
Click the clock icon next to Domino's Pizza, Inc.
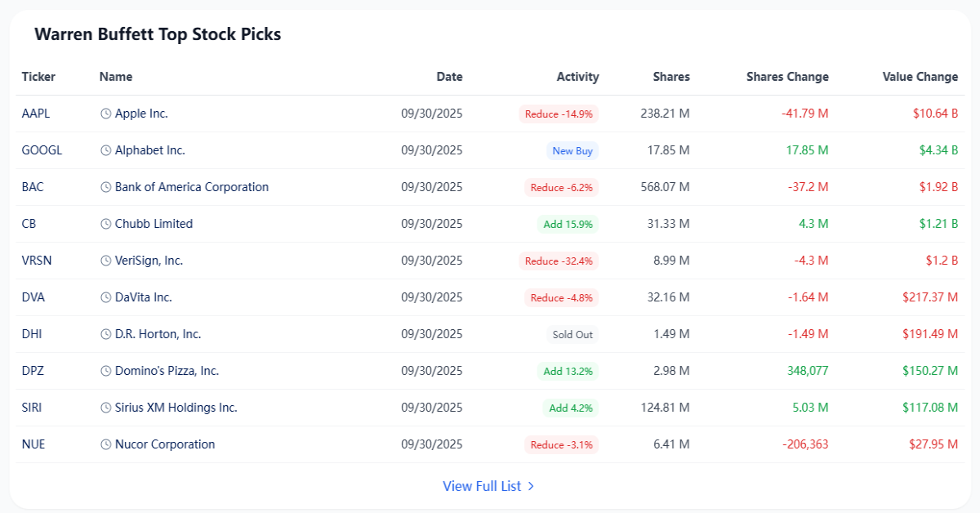(105, 371)
